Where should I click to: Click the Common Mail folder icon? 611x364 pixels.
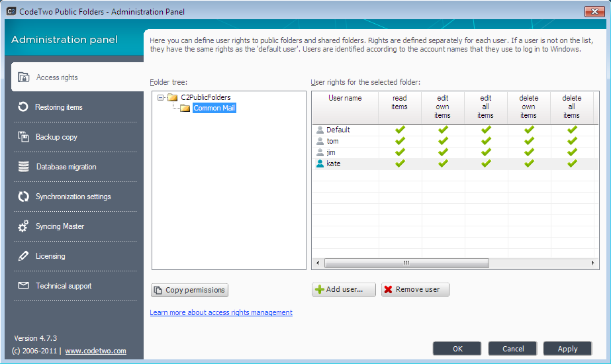(185, 108)
